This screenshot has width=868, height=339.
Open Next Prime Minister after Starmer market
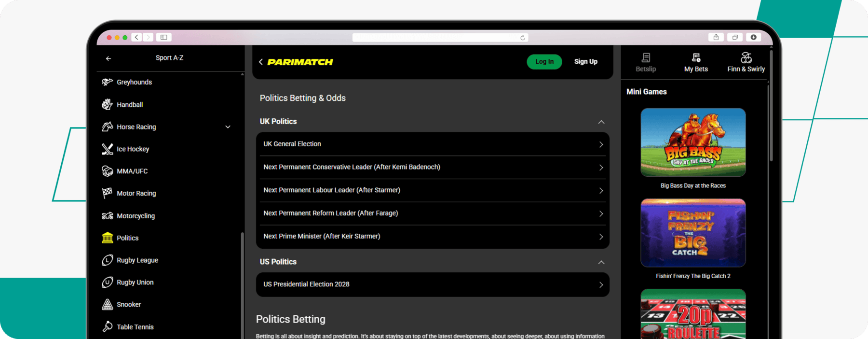tap(433, 237)
